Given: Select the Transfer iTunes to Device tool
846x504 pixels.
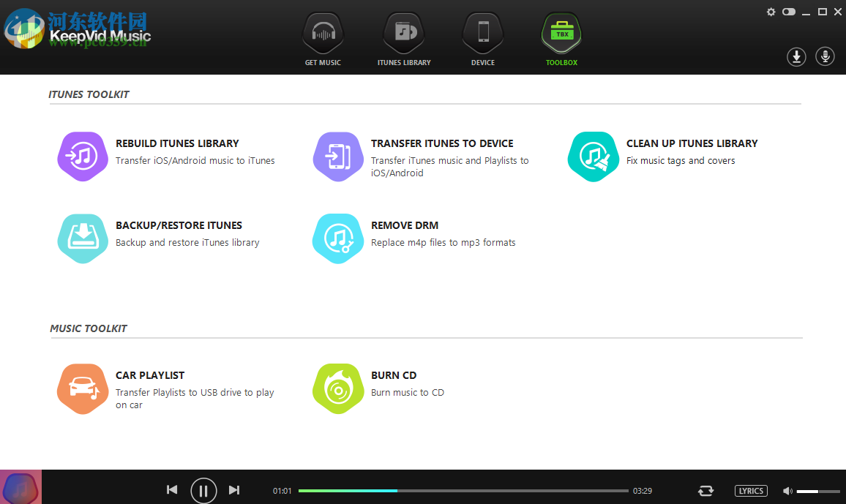Looking at the screenshot, I should (x=338, y=156).
